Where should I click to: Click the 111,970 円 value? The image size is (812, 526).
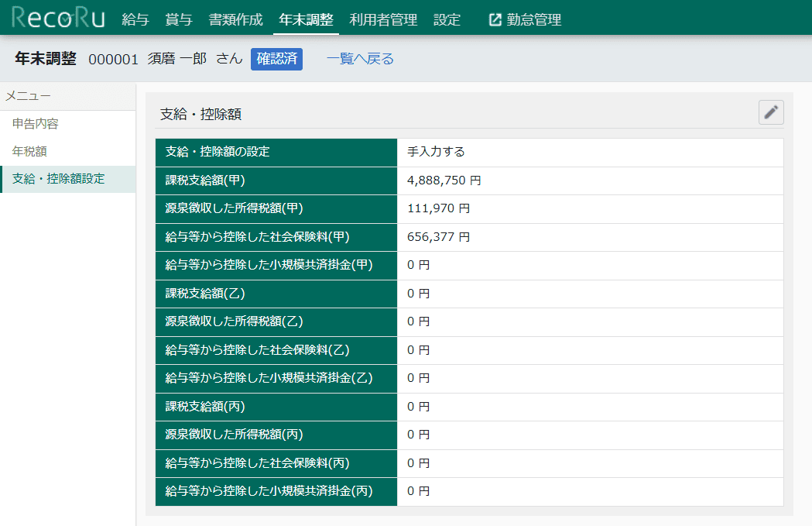pos(438,208)
